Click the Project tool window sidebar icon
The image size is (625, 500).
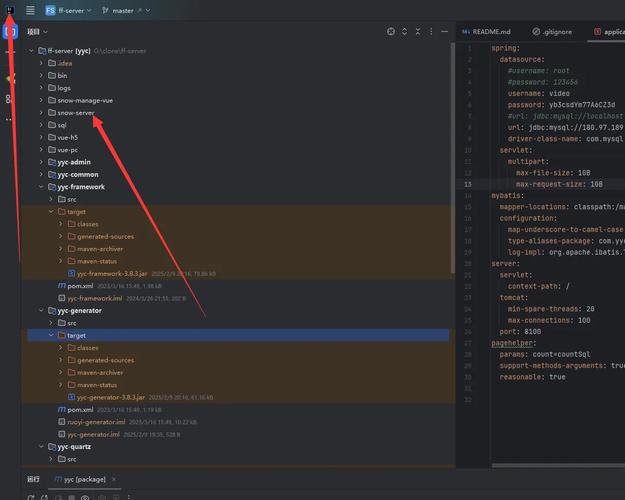[x=10, y=32]
